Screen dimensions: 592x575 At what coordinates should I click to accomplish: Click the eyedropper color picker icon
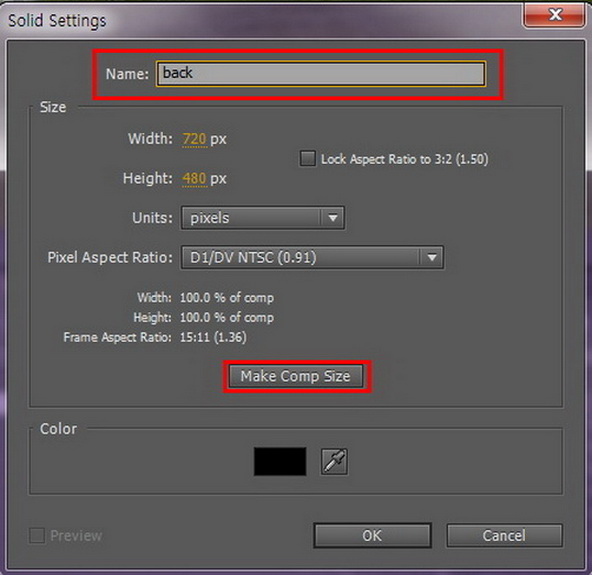click(x=334, y=461)
